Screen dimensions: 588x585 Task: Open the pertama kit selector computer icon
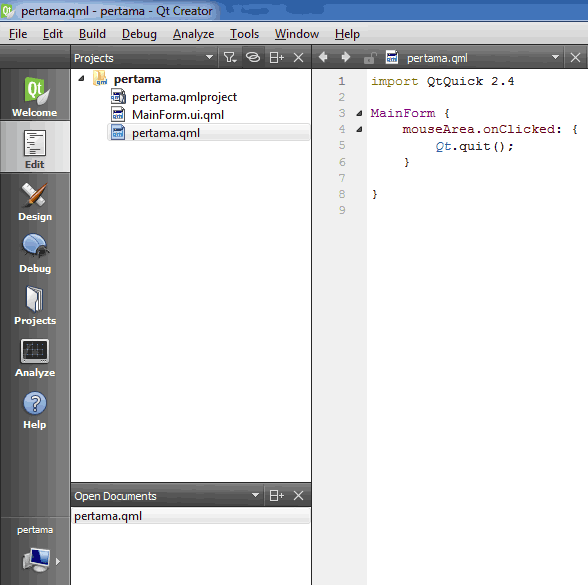point(36,560)
